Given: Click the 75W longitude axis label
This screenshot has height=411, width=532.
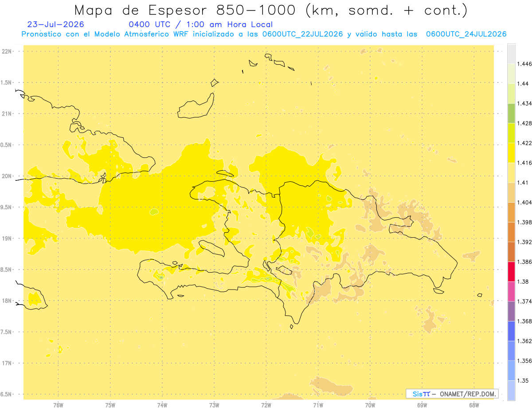Looking at the screenshot, I should tap(110, 405).
